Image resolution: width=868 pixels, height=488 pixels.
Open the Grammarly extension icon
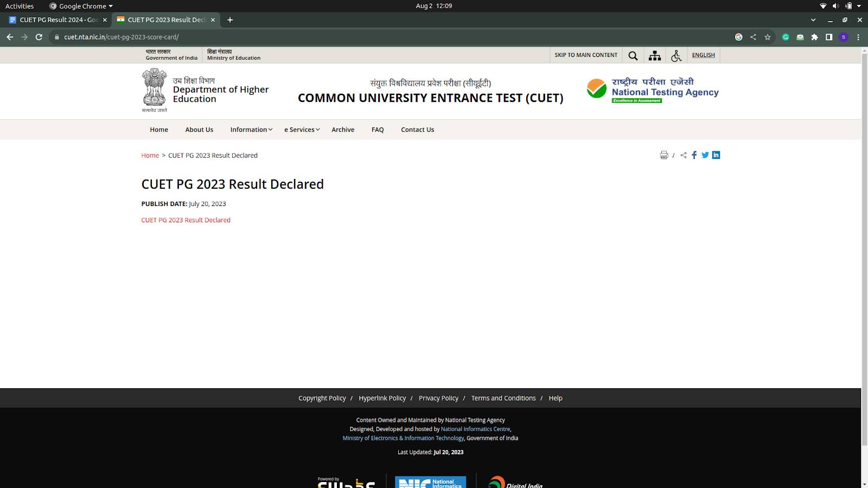[786, 37]
